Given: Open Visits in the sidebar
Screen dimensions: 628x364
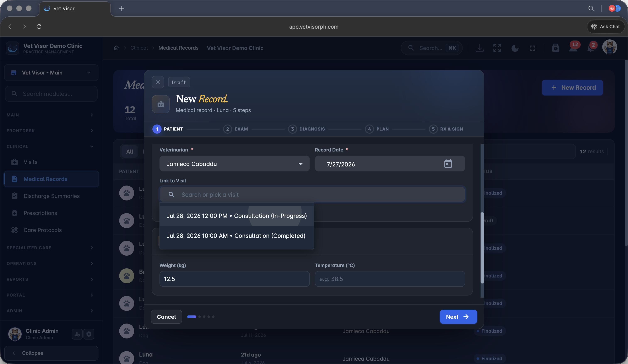Looking at the screenshot, I should (51, 162).
